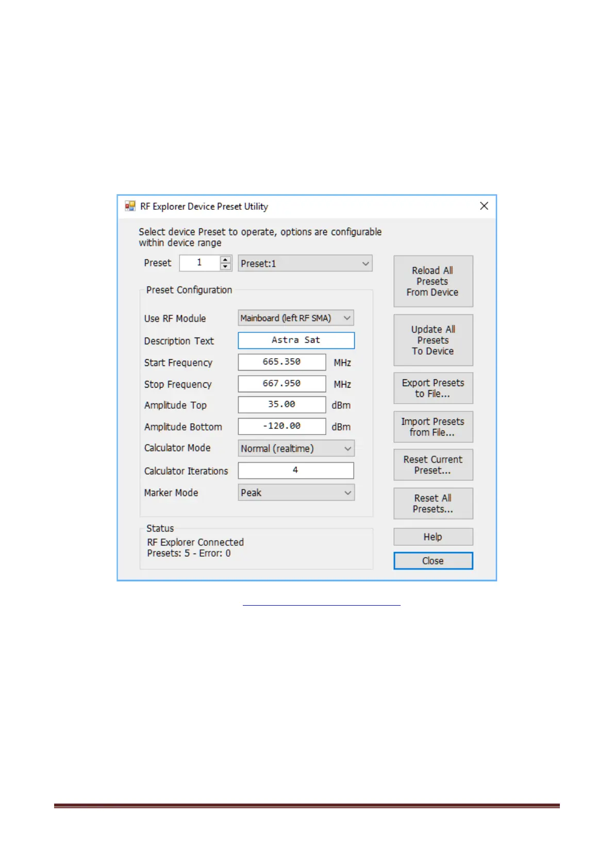Click the Calculator Iterations field
Image resolution: width=614 pixels, height=868 pixels.
tap(296, 470)
